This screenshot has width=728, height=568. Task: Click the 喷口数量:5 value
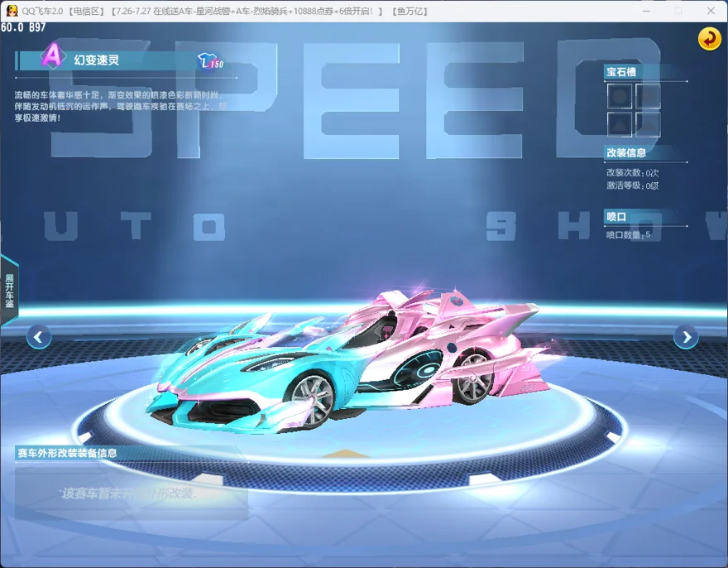pyautogui.click(x=628, y=234)
